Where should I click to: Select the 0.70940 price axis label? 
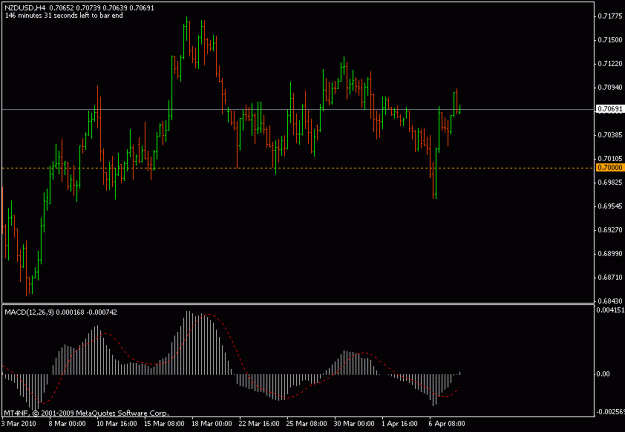pyautogui.click(x=610, y=87)
